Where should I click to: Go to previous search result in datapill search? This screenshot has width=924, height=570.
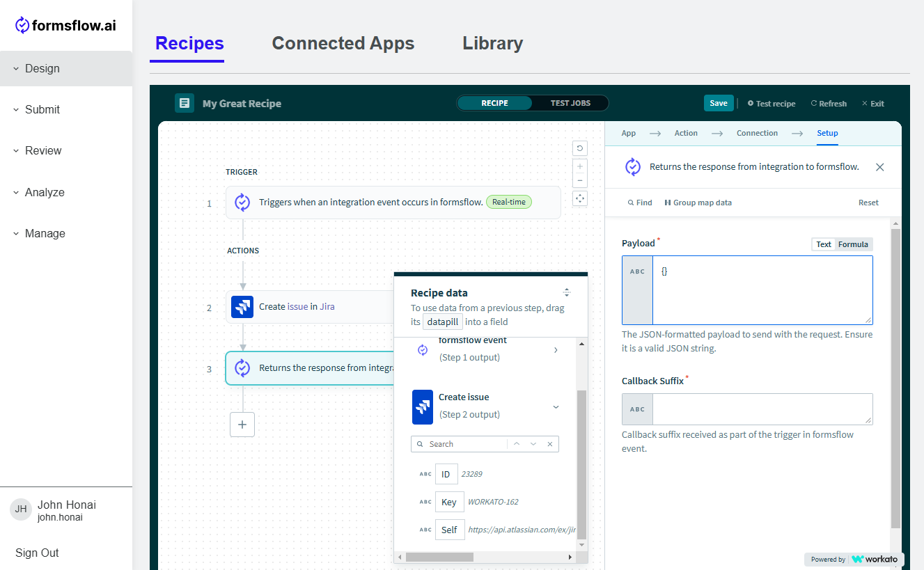[517, 444]
